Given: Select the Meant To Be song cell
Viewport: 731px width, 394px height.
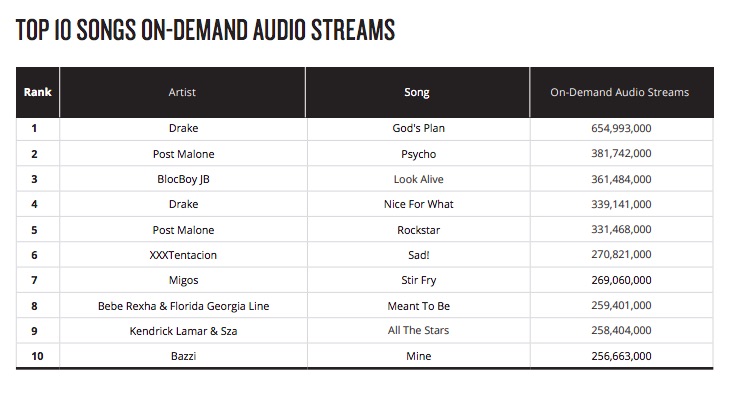Looking at the screenshot, I should pyautogui.click(x=418, y=306).
